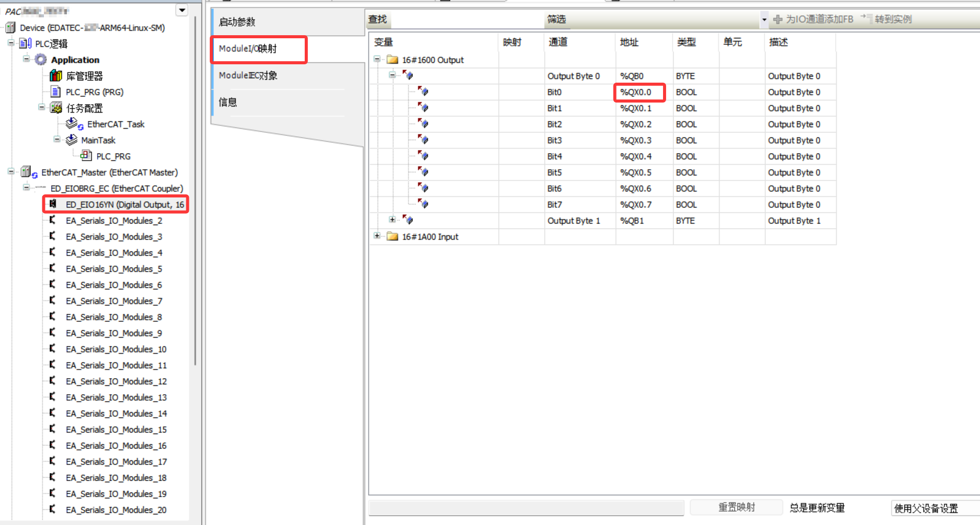Click the Bit0 channel variable icon

(x=423, y=92)
